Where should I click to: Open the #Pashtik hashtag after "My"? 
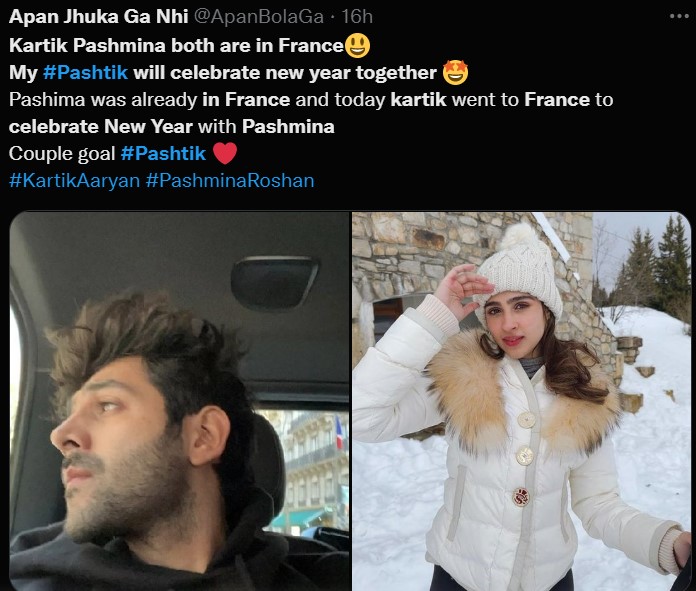85,72
